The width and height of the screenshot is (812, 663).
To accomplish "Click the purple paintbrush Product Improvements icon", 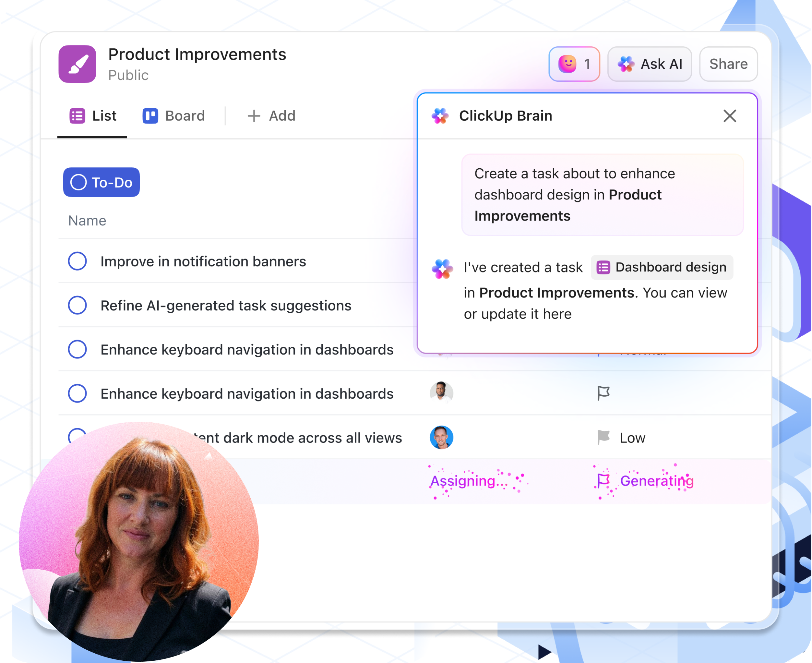I will point(77,64).
